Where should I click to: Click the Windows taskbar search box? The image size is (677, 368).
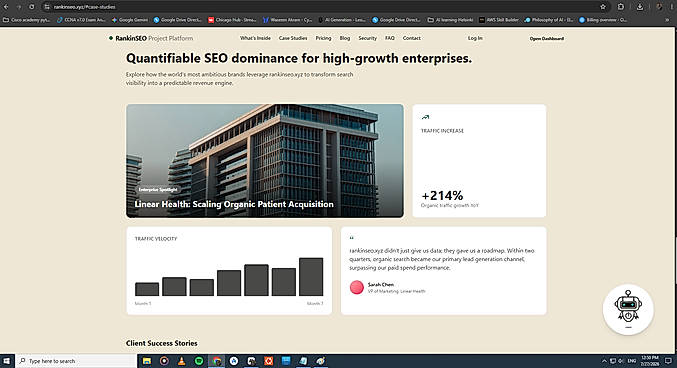[76, 361]
